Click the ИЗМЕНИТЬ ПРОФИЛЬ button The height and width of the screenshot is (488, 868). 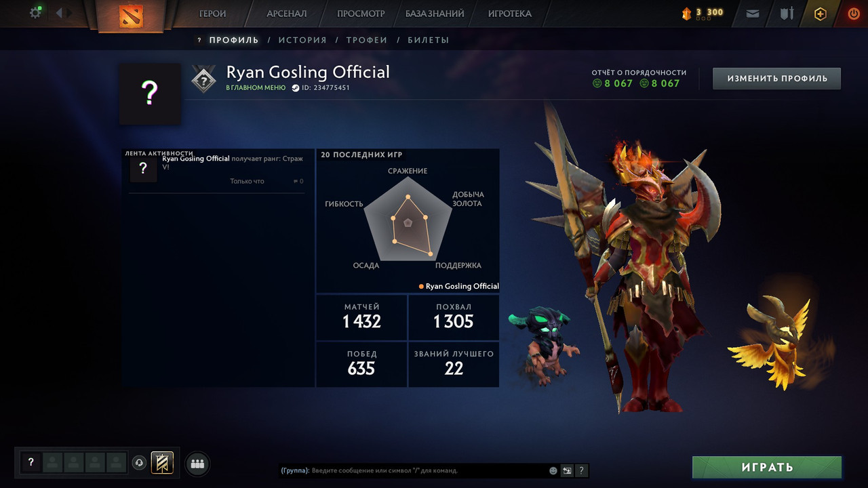(777, 79)
